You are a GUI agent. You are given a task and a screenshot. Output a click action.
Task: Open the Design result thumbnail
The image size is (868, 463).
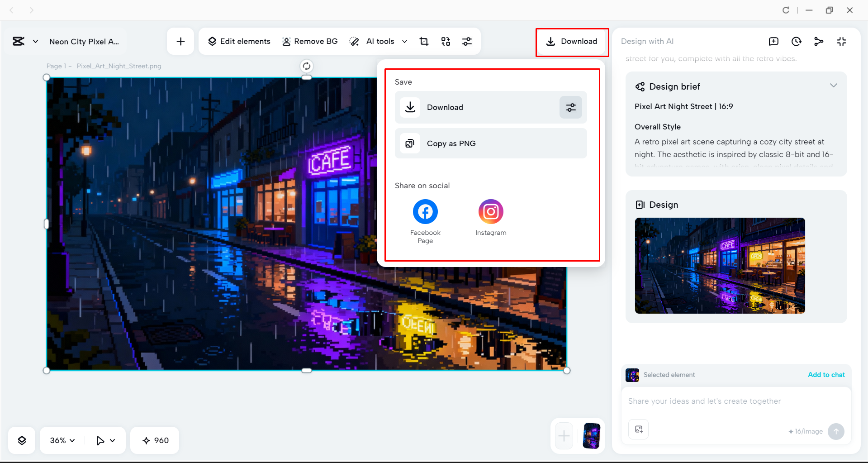click(720, 266)
